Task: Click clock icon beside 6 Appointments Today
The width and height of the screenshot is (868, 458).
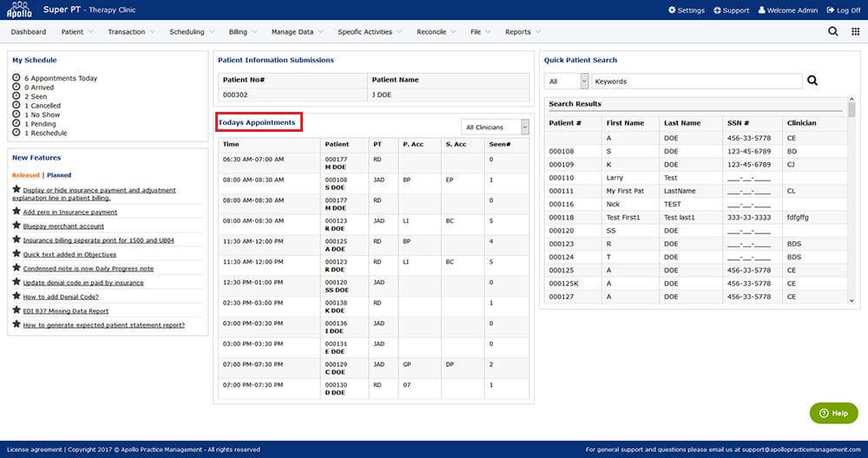Action: [x=16, y=78]
